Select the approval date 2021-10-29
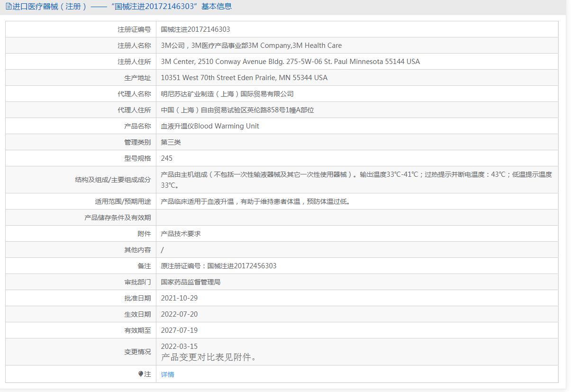 [x=180, y=298]
